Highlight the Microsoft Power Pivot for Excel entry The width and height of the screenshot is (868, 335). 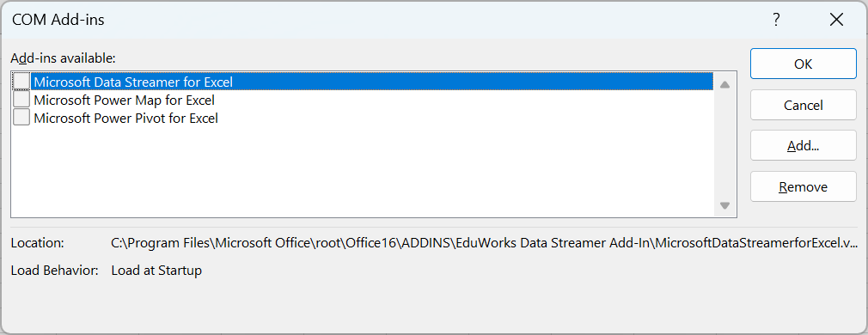(x=125, y=118)
